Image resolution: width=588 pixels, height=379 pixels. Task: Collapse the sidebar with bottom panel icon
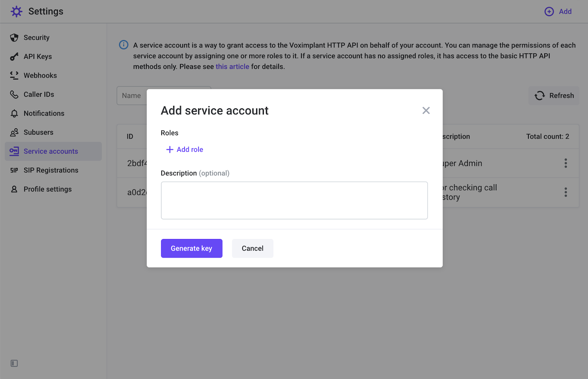pyautogui.click(x=14, y=363)
